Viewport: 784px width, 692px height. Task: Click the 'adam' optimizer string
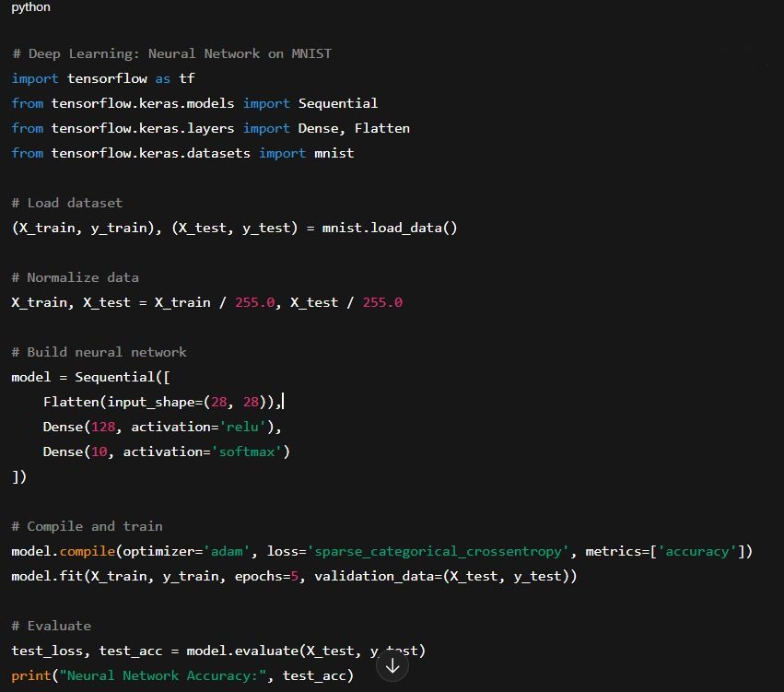click(x=227, y=552)
